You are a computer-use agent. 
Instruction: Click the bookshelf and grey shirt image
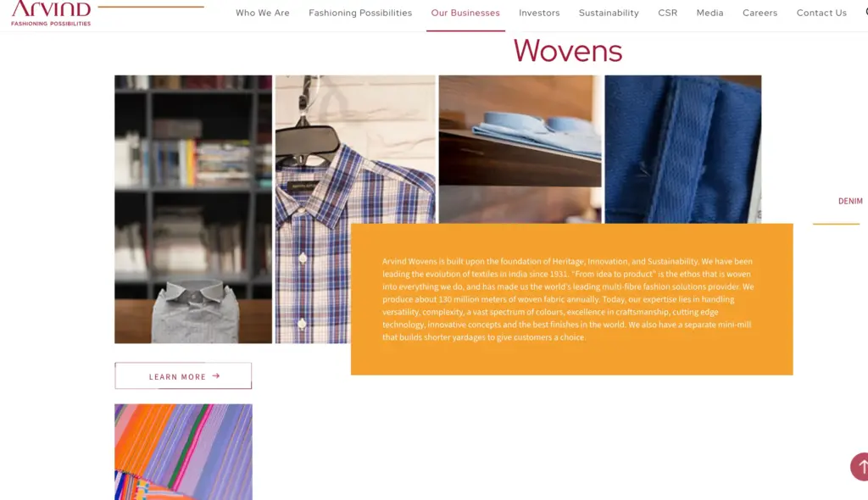193,209
